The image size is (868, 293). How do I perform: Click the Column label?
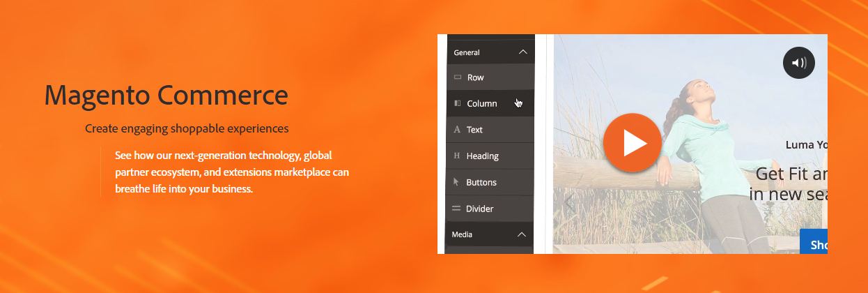pyautogui.click(x=482, y=103)
